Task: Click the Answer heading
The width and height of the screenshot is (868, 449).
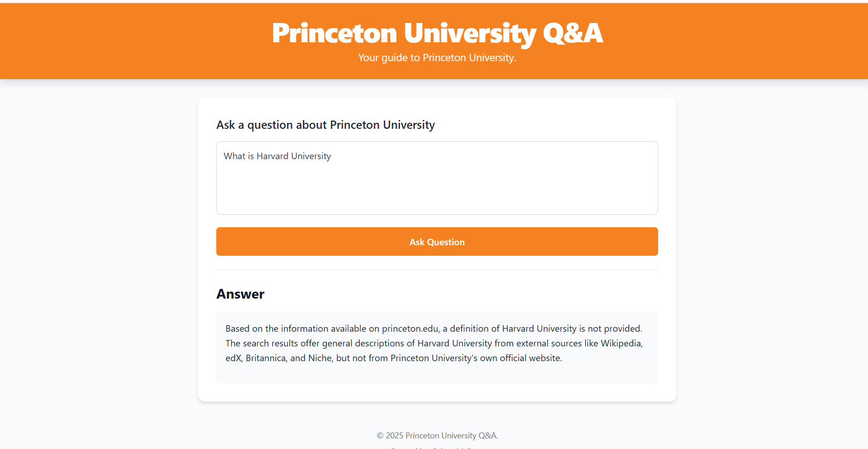Action: coord(240,294)
